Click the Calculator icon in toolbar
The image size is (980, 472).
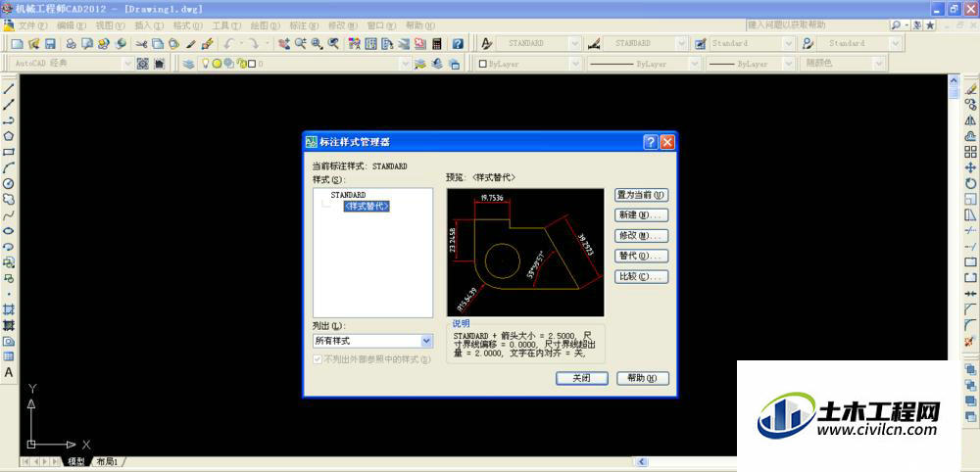(437, 44)
